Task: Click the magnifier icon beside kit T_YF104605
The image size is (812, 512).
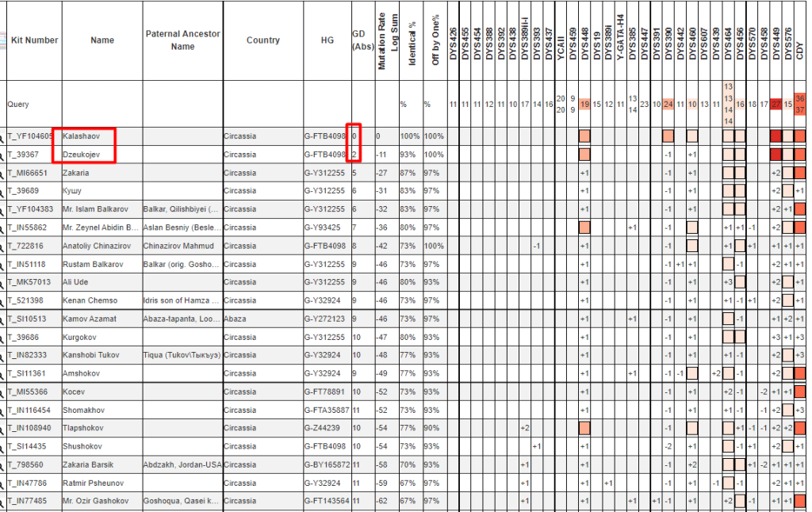Action: click(2, 136)
